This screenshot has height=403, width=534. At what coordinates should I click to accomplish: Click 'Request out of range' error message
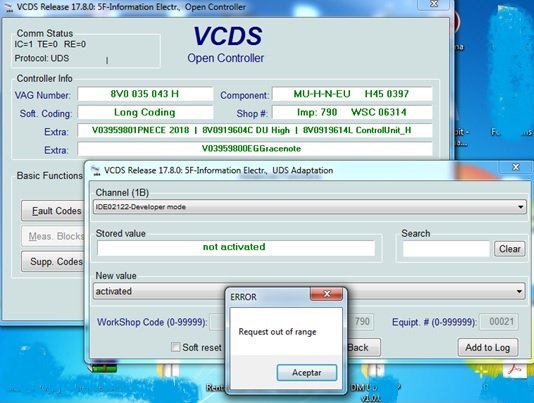point(277,332)
